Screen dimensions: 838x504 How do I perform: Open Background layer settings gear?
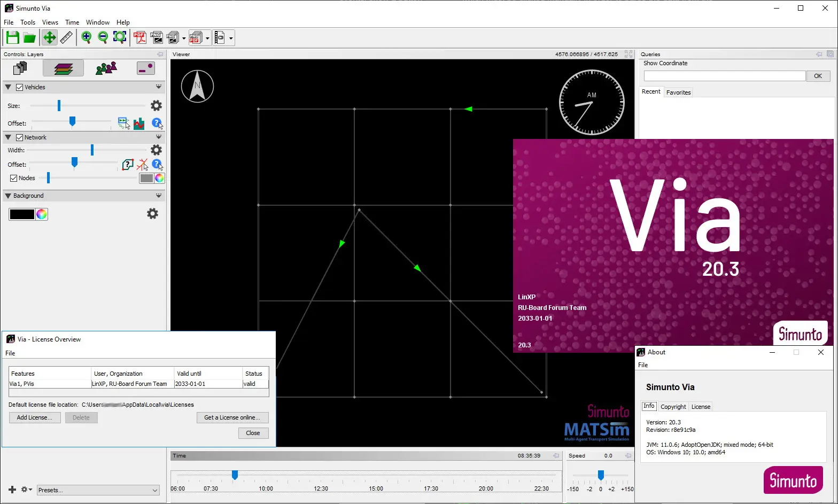(152, 214)
